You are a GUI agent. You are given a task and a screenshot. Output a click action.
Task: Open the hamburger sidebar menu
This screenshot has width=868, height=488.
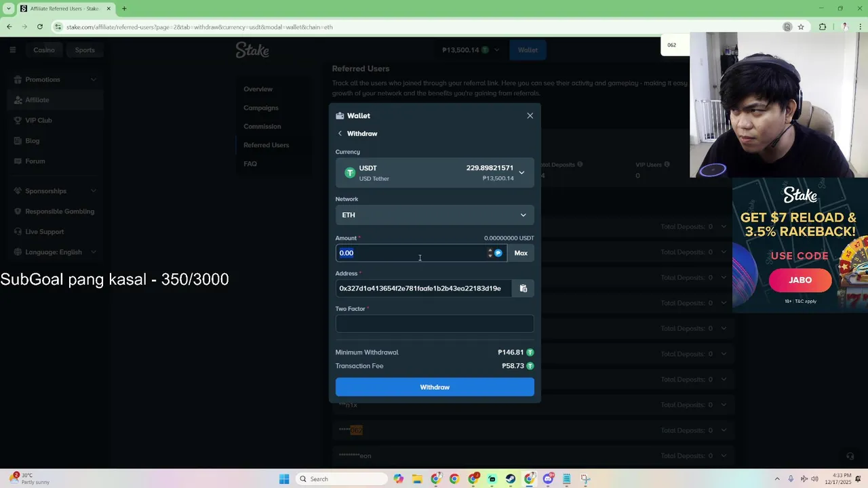12,49
